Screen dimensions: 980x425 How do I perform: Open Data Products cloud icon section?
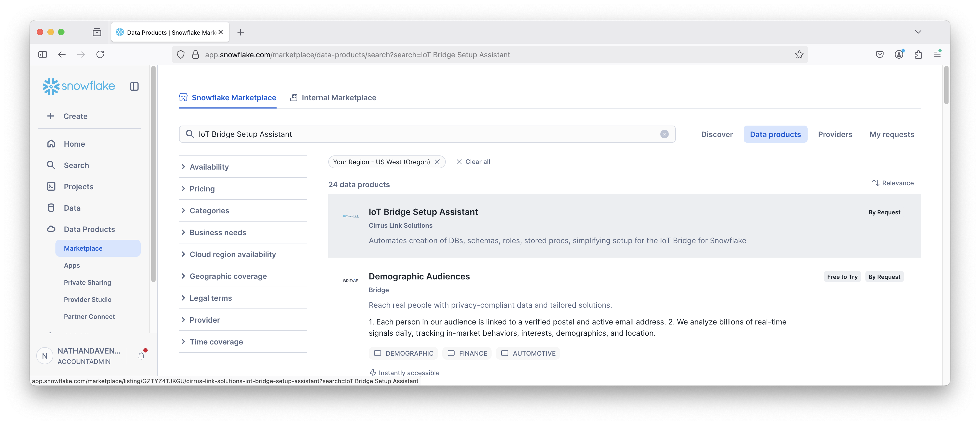51,229
